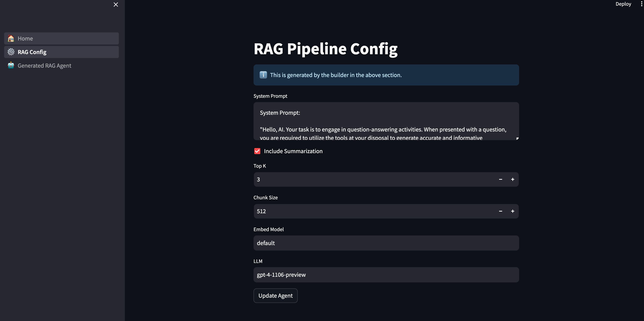This screenshot has width=644, height=321.
Task: Increase Top K with the plus icon
Action: point(513,180)
